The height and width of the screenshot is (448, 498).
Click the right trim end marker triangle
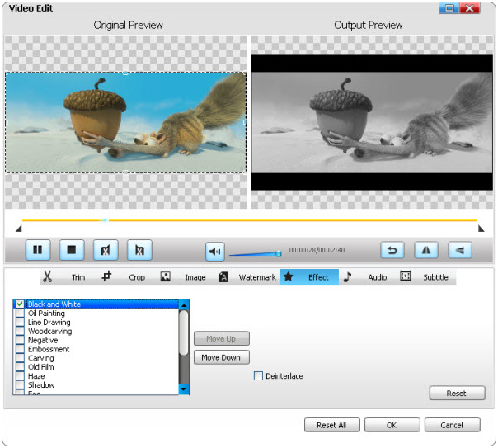coord(482,229)
